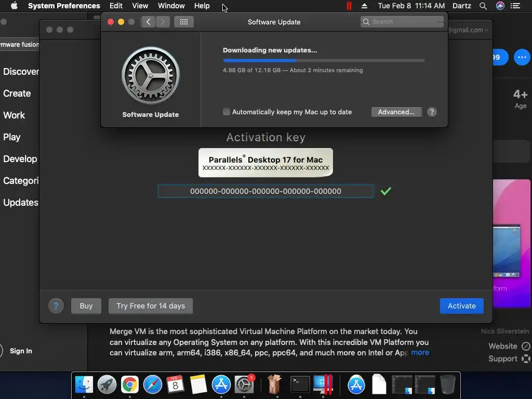This screenshot has height=399, width=532.
Task: Click the Search field in Software Update
Action: tap(402, 22)
